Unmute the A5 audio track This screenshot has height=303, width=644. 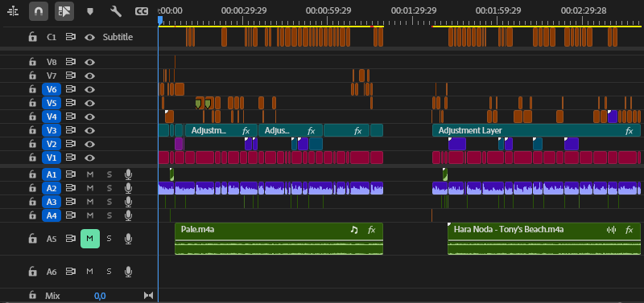pyautogui.click(x=90, y=239)
